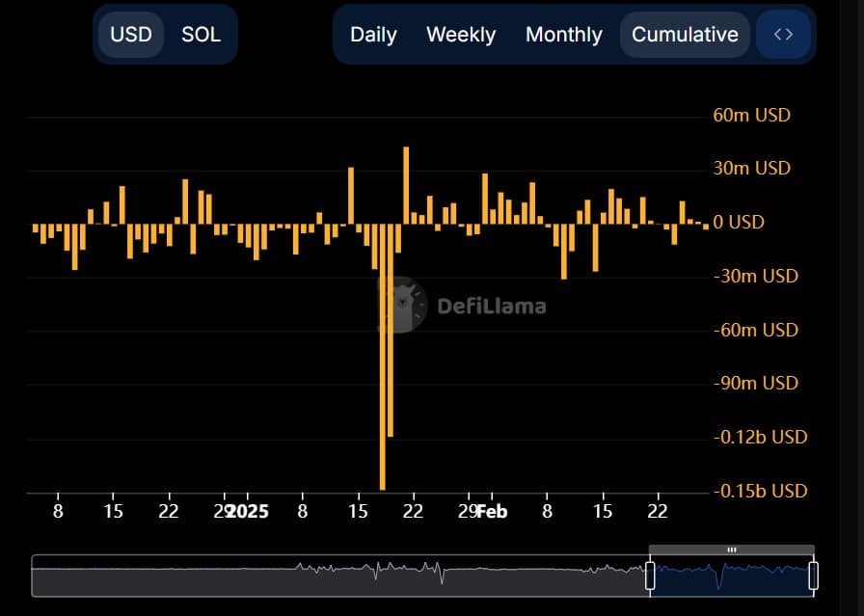864x616 pixels.
Task: Select the Daily interval tab
Action: tap(373, 35)
